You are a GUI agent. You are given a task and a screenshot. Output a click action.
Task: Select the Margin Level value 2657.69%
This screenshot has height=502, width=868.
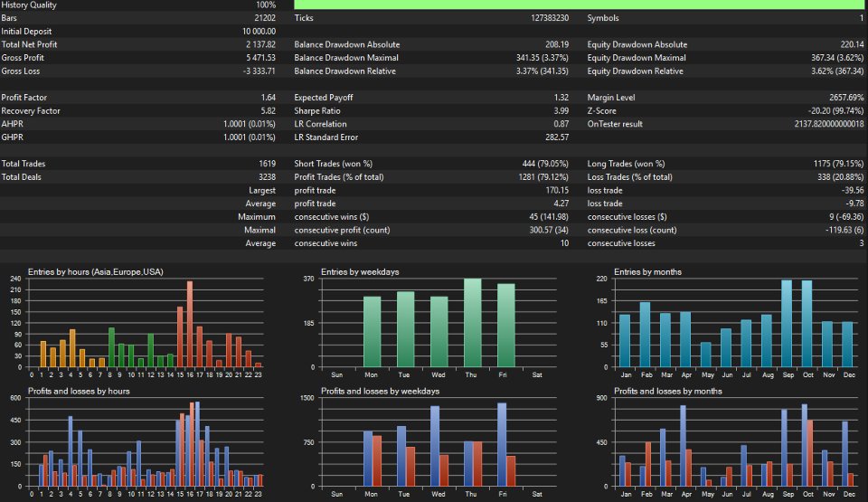(846, 98)
